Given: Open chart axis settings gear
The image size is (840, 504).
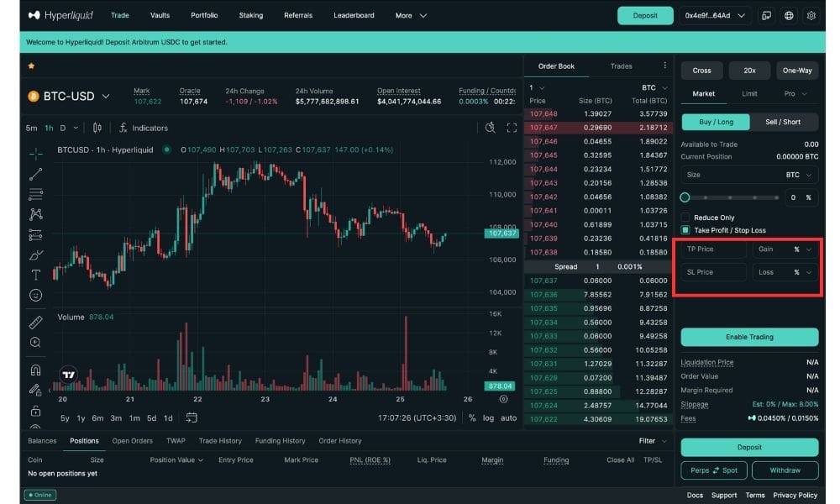Looking at the screenshot, I should tap(503, 399).
